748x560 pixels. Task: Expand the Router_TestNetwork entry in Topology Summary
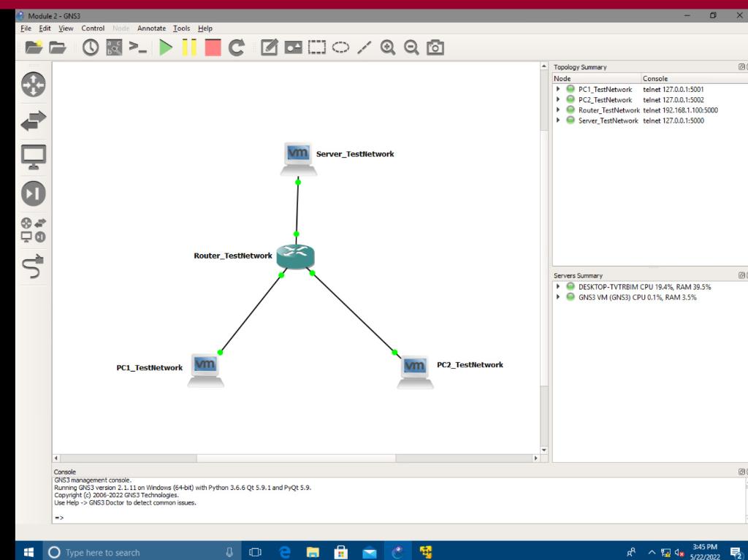(557, 110)
